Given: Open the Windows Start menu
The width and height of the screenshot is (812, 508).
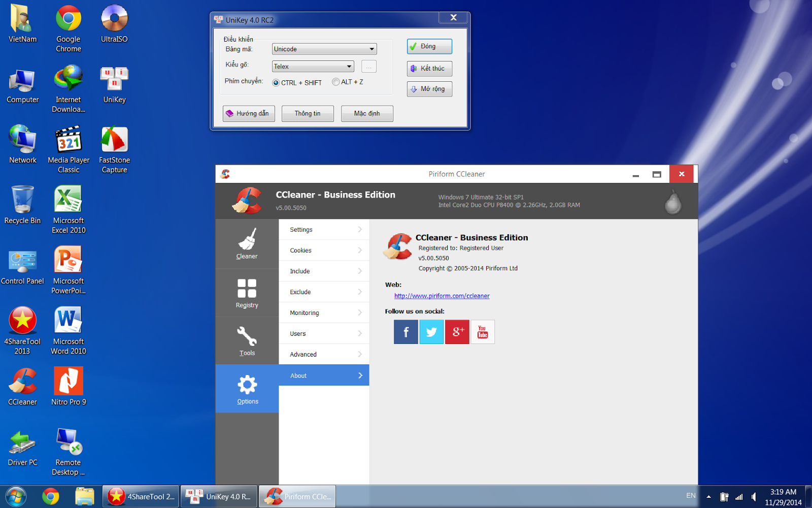Looking at the screenshot, I should click(x=16, y=496).
